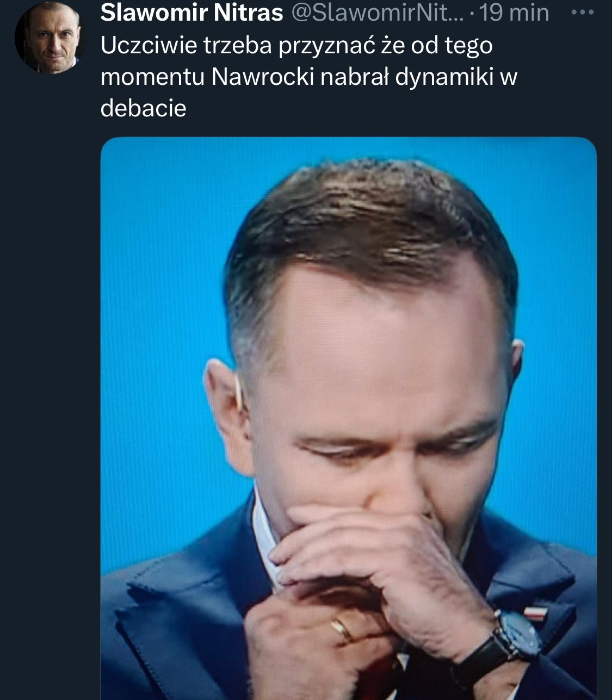Screen dimensions: 612x700
Task: Open the @SlawomirNit... handle link
Action: point(376,13)
